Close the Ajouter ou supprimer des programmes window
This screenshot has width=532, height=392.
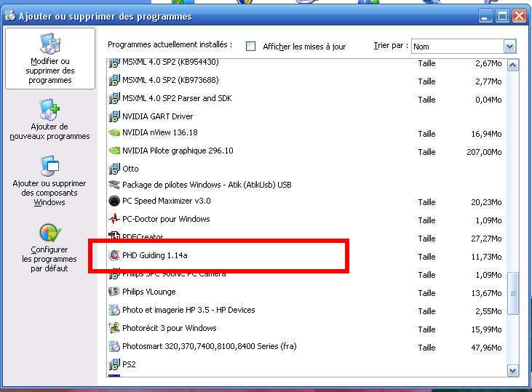click(x=519, y=15)
